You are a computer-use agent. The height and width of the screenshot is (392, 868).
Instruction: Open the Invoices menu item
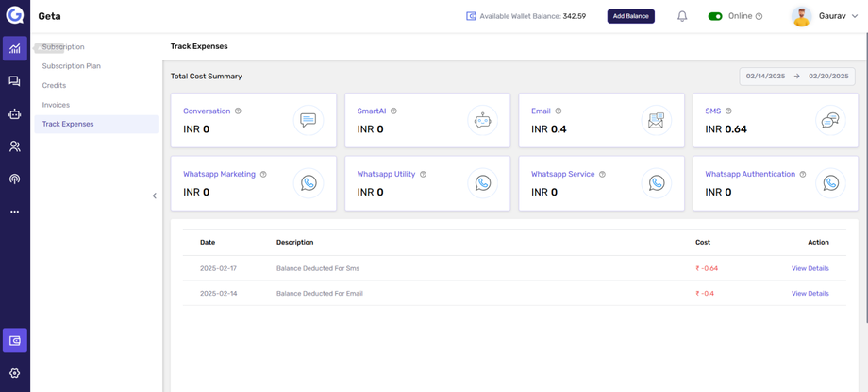[x=56, y=105]
